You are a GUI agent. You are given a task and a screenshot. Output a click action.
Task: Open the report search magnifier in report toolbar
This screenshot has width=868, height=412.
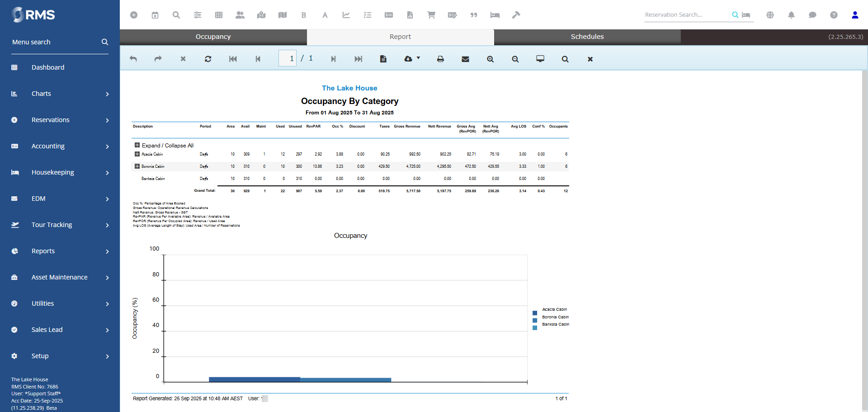(x=565, y=59)
